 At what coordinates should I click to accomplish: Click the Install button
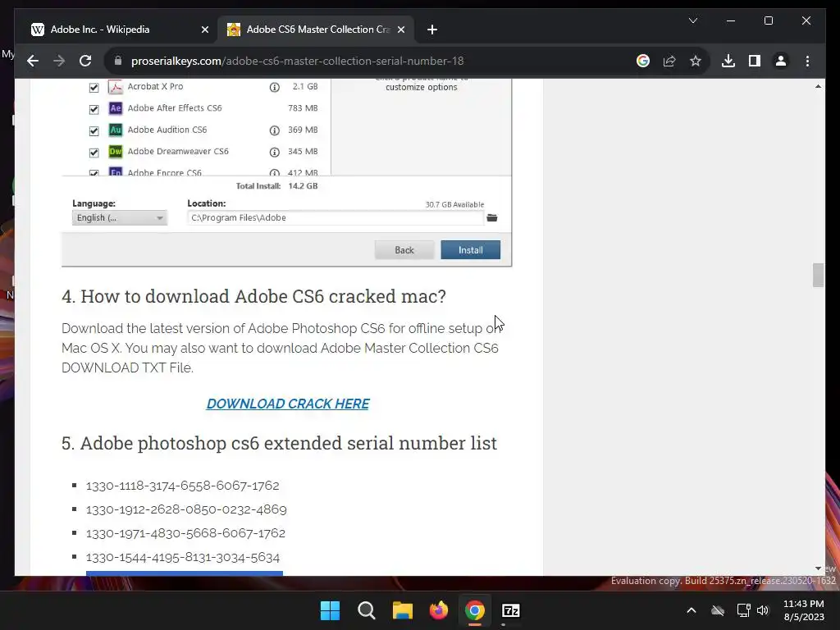point(470,250)
